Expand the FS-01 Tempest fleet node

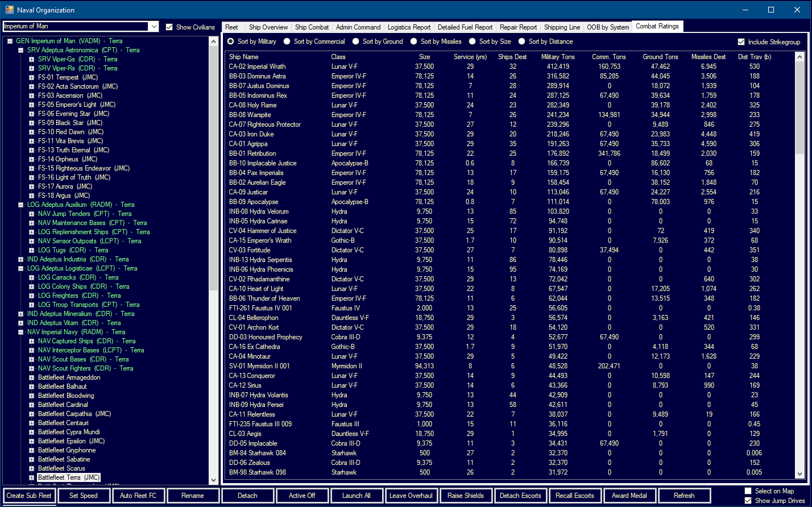pyautogui.click(x=32, y=77)
